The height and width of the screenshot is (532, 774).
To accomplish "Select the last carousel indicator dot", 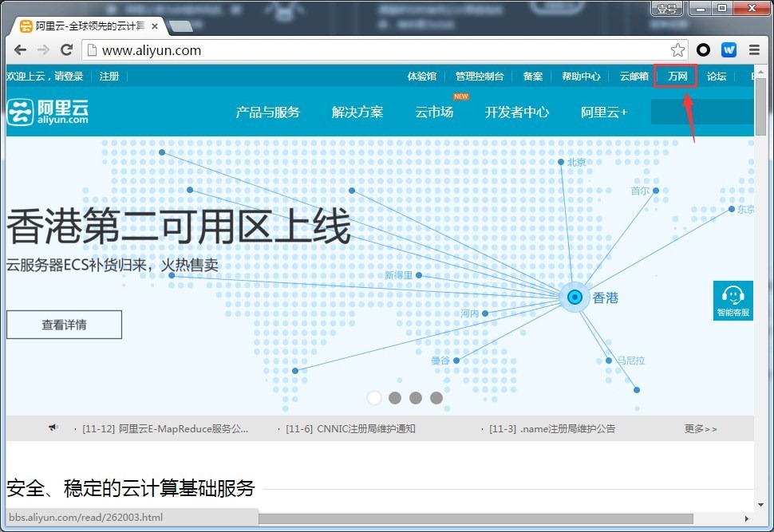I will pos(436,397).
